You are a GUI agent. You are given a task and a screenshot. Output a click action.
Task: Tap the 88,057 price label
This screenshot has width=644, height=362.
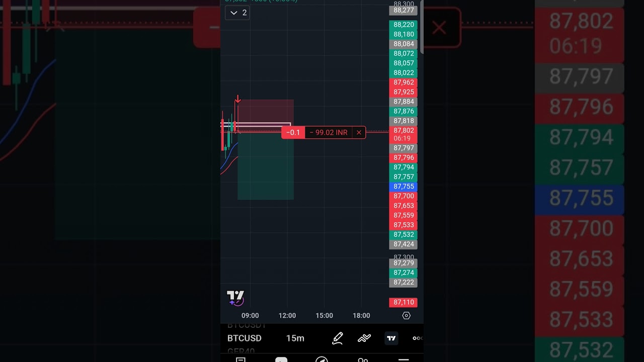coord(404,63)
